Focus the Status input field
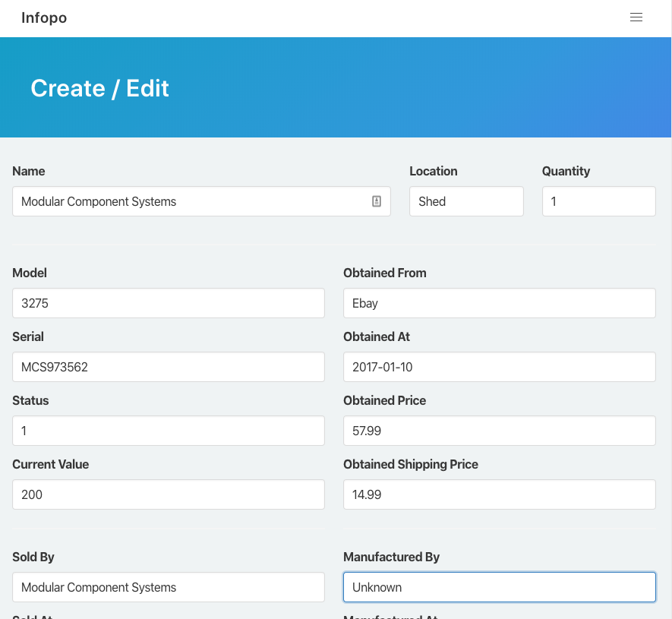Image resolution: width=672 pixels, height=619 pixels. click(168, 431)
